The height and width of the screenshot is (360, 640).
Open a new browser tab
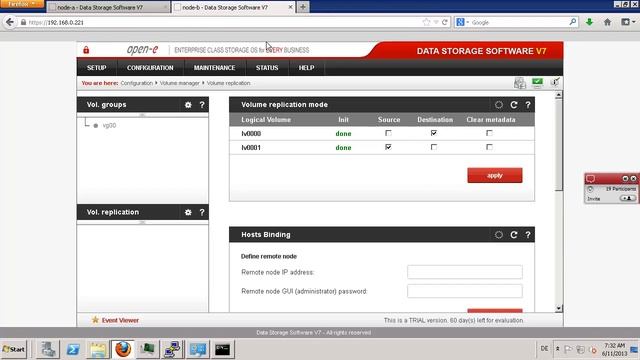click(303, 7)
